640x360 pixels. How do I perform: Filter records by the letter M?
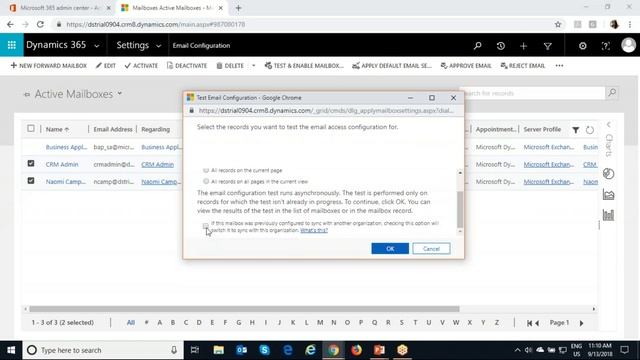click(320, 322)
